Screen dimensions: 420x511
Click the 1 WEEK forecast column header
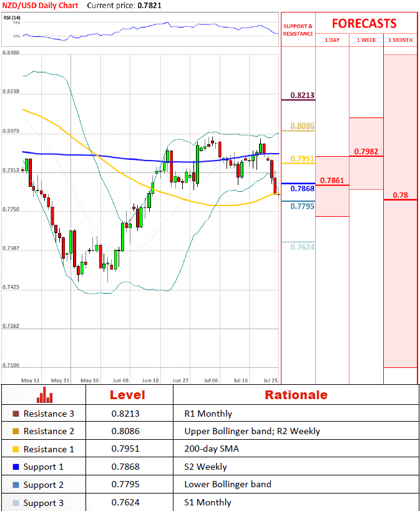click(x=366, y=40)
